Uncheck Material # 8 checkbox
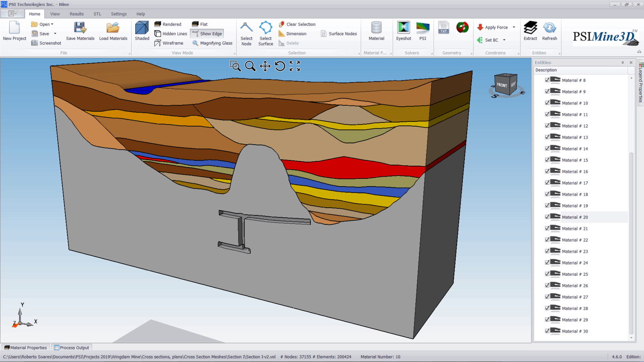 (547, 80)
